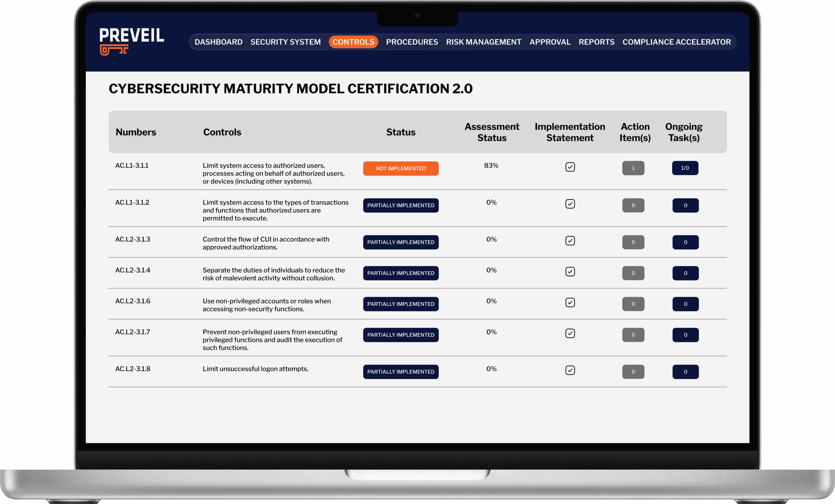
Task: Toggle implementation statement checkbox for AC.L2-3.1.3
Action: [x=570, y=241]
